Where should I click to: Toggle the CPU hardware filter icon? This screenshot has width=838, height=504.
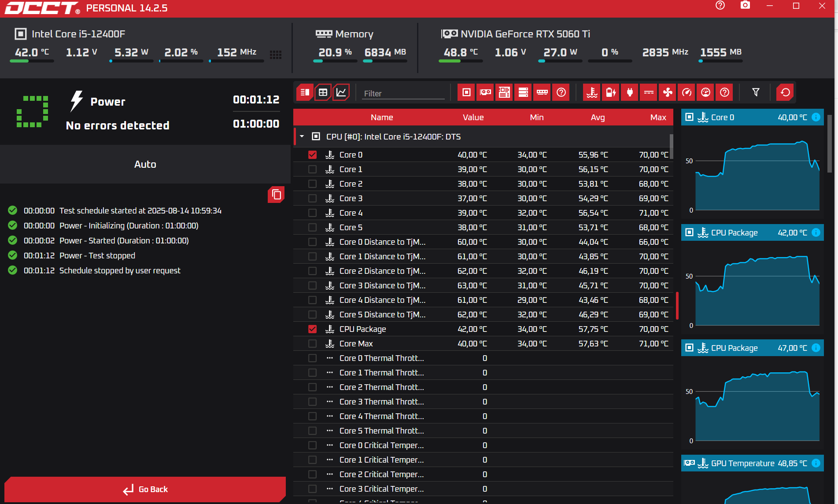466,92
